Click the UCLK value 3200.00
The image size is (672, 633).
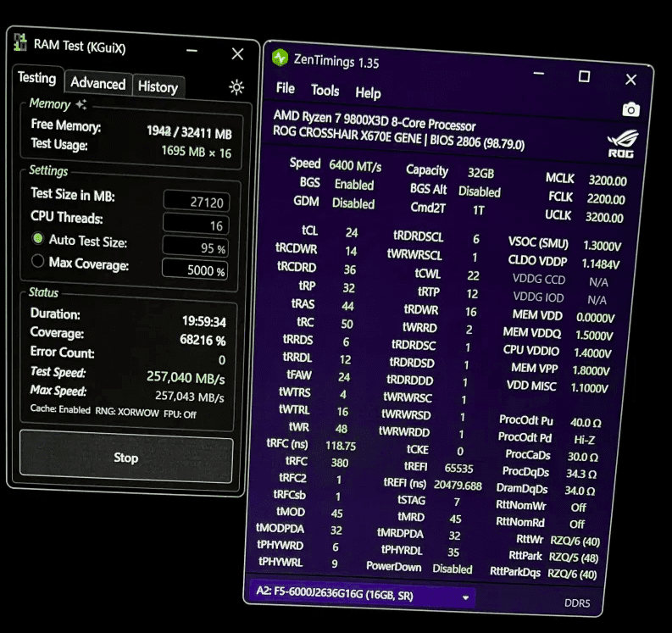click(x=604, y=217)
